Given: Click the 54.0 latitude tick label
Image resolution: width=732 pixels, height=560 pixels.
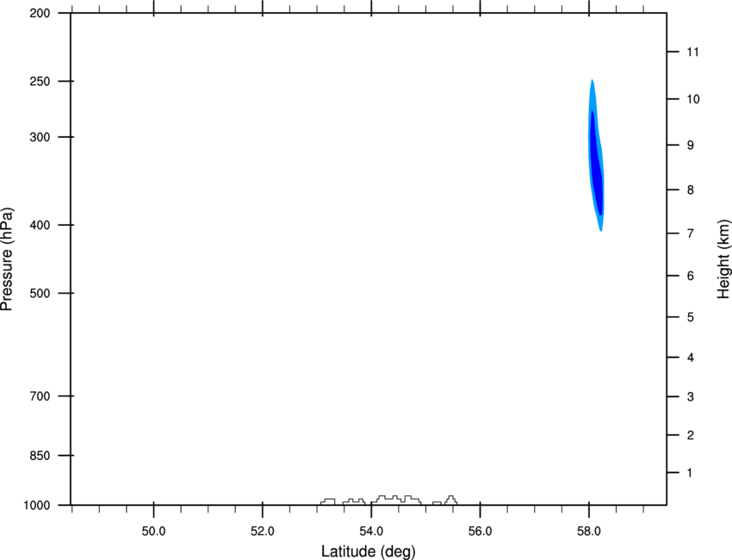Looking at the screenshot, I should pyautogui.click(x=371, y=531).
